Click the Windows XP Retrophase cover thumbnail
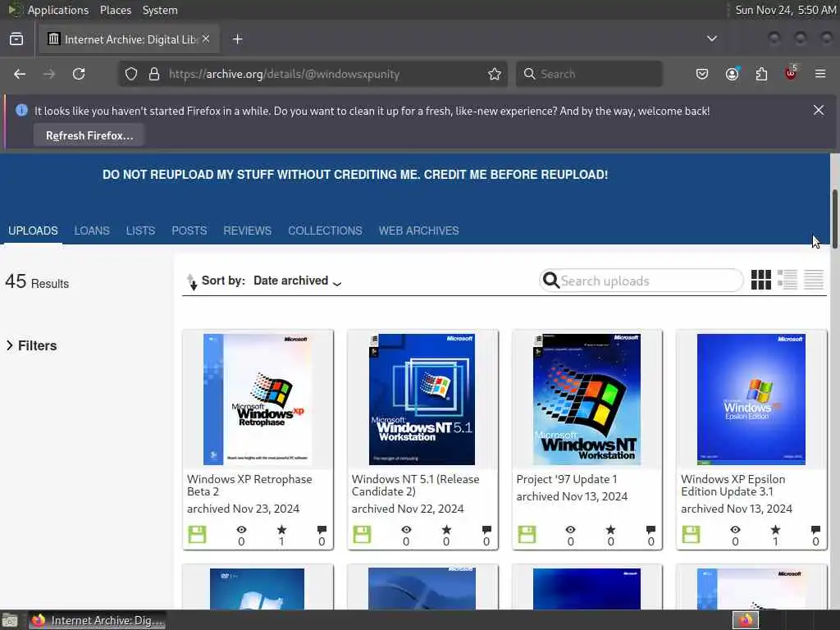This screenshot has width=840, height=630. pos(258,399)
